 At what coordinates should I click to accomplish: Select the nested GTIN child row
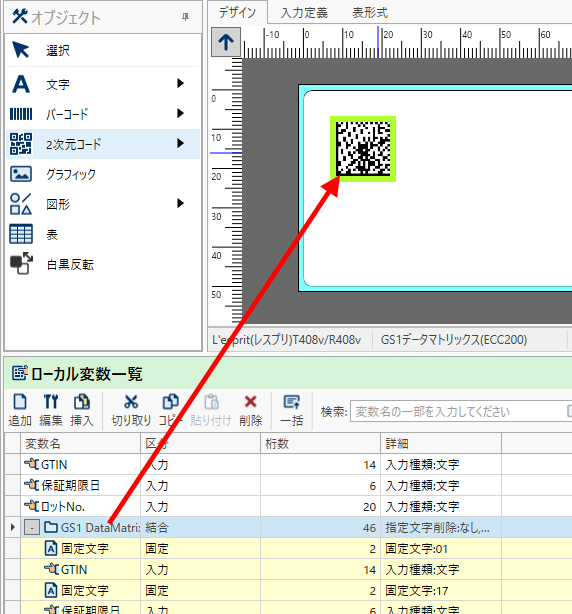[x=288, y=569]
